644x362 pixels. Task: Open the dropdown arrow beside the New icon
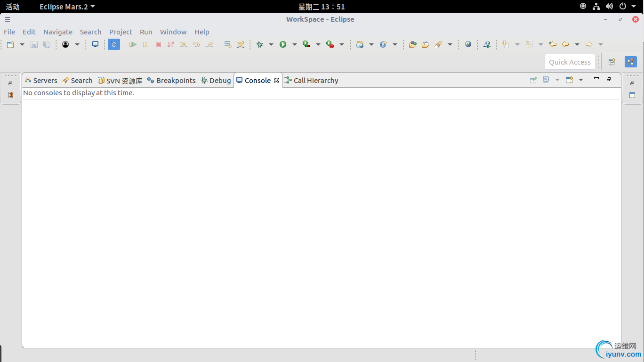(x=22, y=44)
